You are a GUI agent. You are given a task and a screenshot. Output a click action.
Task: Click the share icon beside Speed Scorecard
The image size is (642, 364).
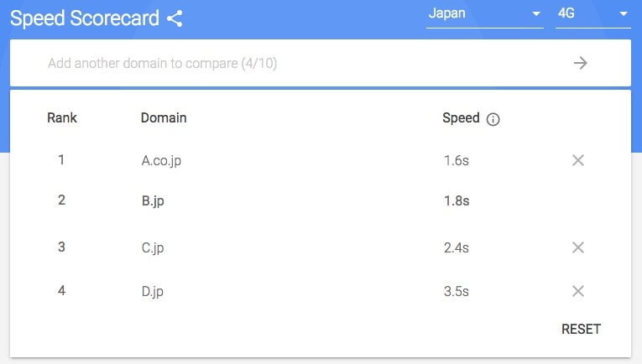175,18
